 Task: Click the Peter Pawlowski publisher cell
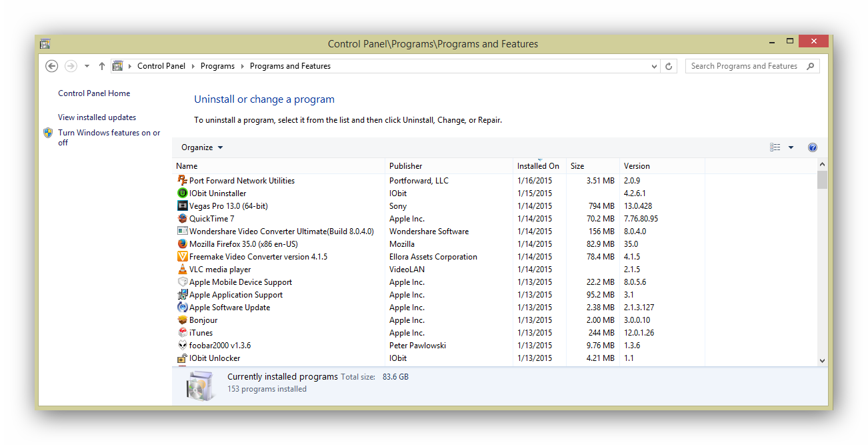418,345
